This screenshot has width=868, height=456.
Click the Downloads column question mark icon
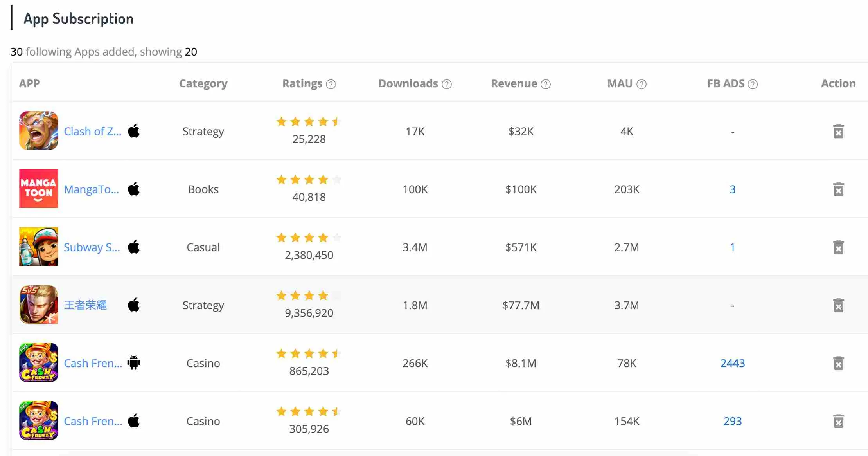point(446,83)
